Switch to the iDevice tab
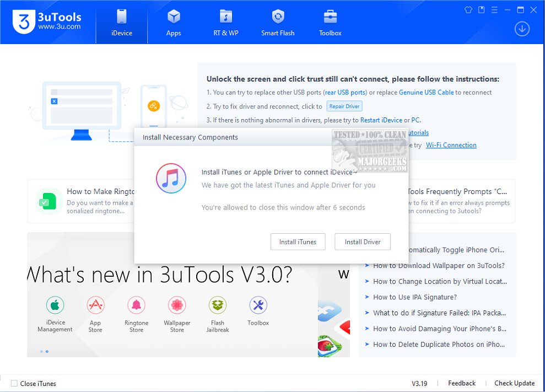The image size is (545, 392). point(121,22)
